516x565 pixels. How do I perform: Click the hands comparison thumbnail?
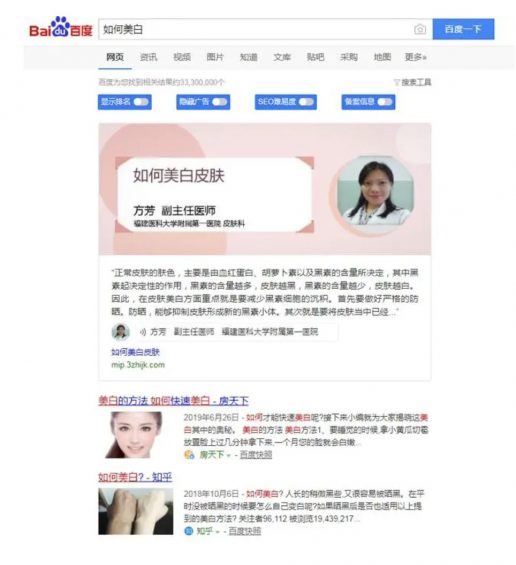click(x=135, y=511)
